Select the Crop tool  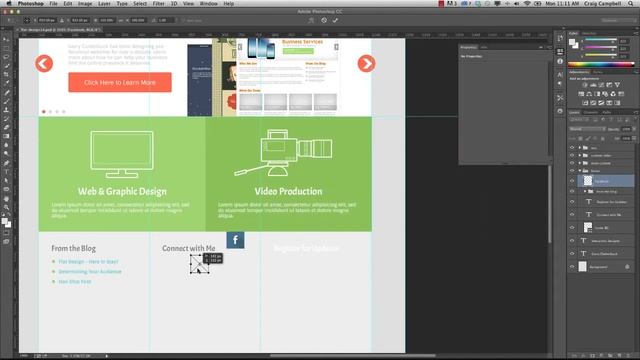coord(6,74)
